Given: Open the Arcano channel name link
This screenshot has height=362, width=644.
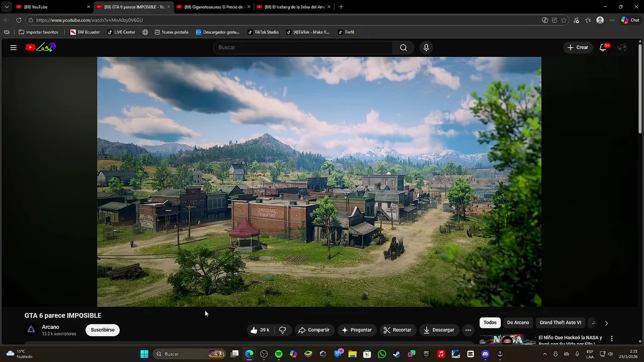Looking at the screenshot, I should click(50, 327).
